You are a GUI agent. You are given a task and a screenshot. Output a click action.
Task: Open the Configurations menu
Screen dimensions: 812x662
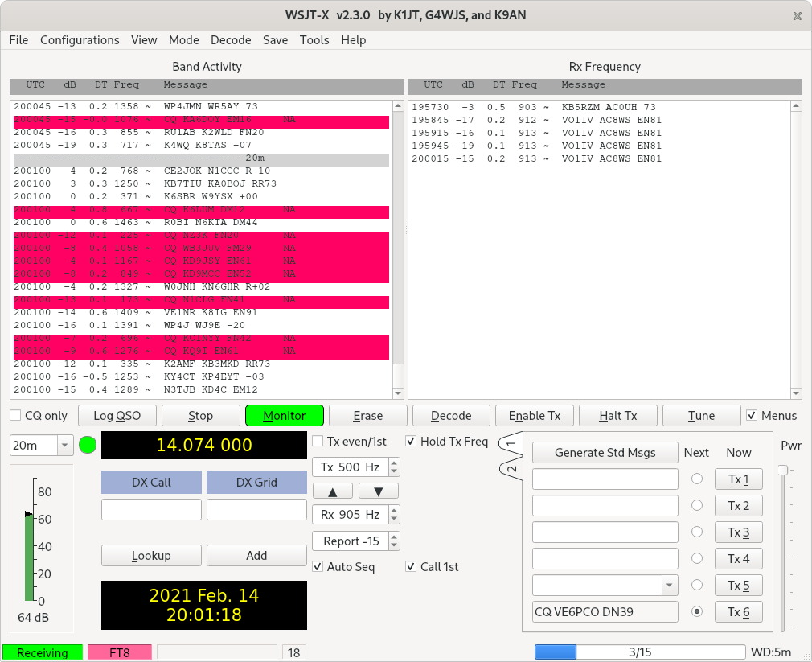coord(80,40)
